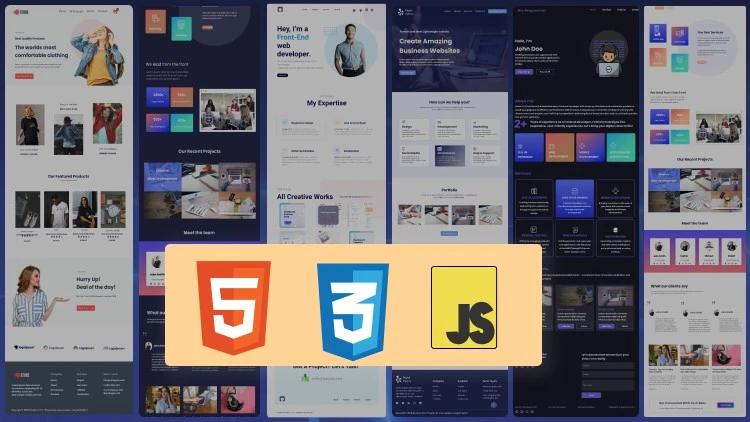Click the red button under 'Deal of the day!'
Viewport: 750px width, 422px height.
85,308
